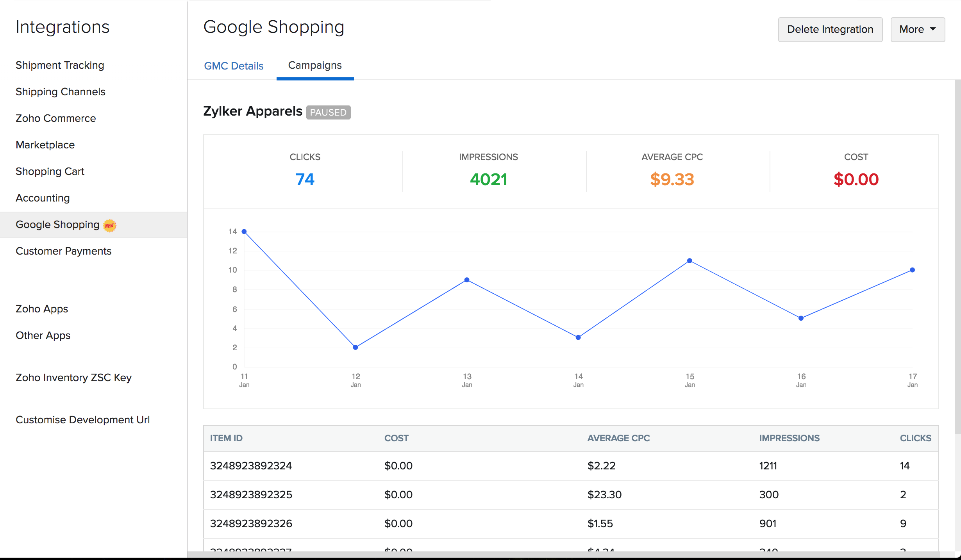The height and width of the screenshot is (560, 961).
Task: Click the Integrations sidebar heading
Action: coord(63,27)
